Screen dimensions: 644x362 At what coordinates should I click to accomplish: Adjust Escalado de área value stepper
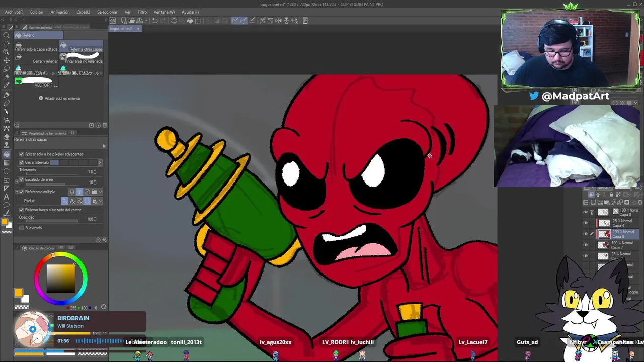pyautogui.click(x=95, y=183)
